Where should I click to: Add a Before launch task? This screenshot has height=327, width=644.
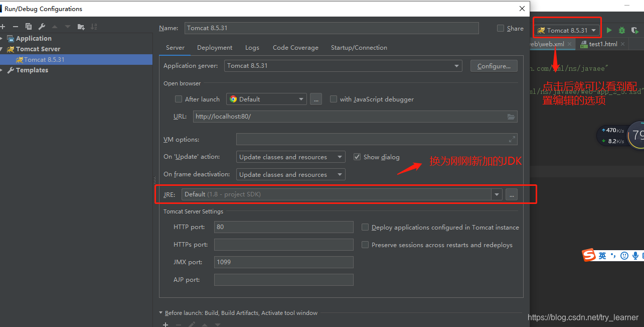coord(166,325)
